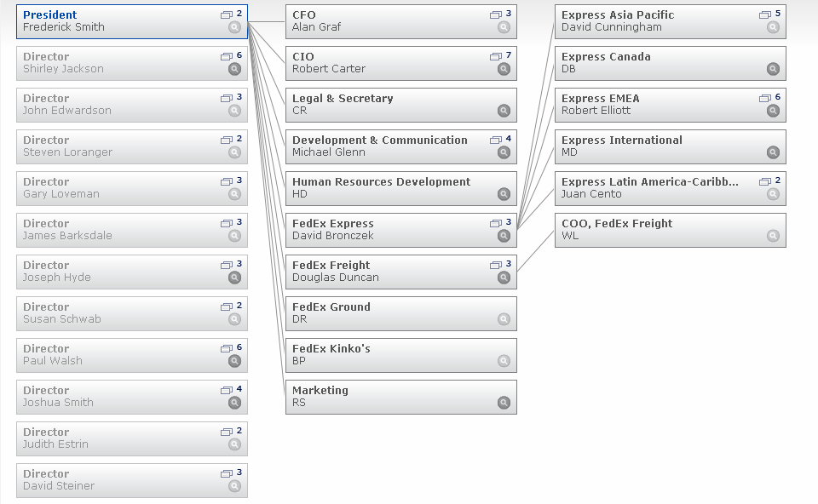Expand subordinates count 3 on CFO card
The height and width of the screenshot is (504, 818).
click(x=500, y=14)
